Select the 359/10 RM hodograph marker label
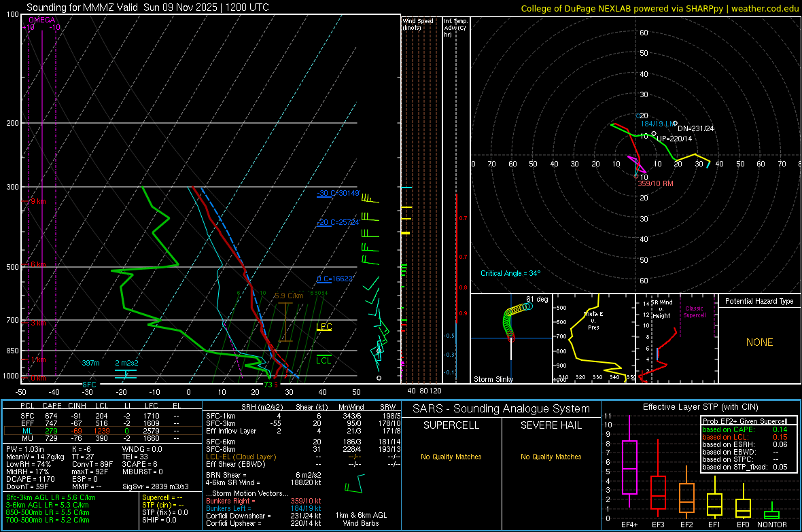 coord(655,183)
